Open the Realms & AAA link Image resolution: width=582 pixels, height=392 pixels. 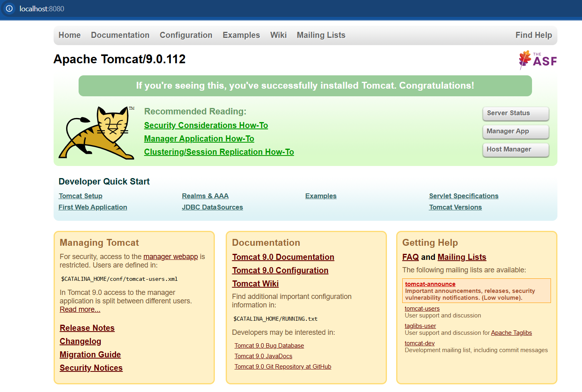[x=205, y=196]
